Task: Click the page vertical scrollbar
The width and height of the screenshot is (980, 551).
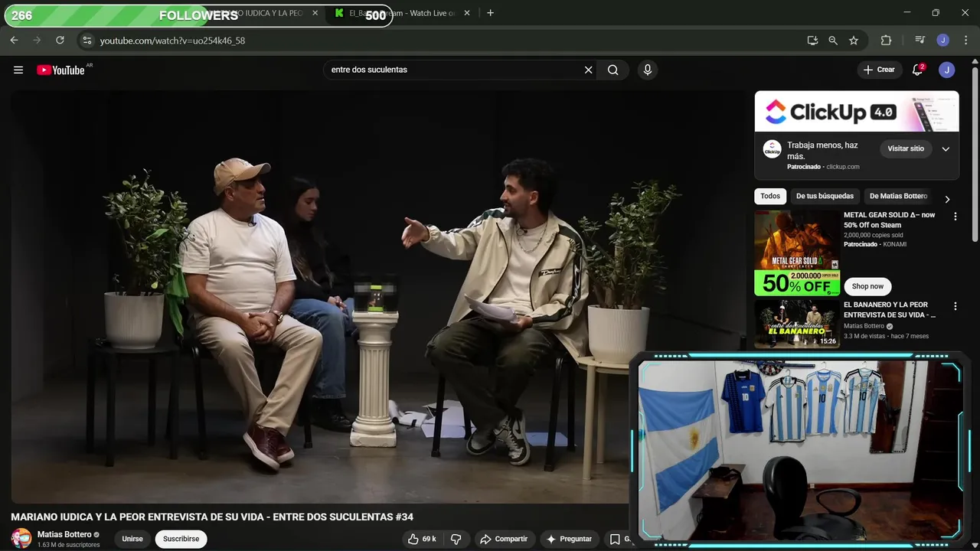Action: (x=975, y=153)
